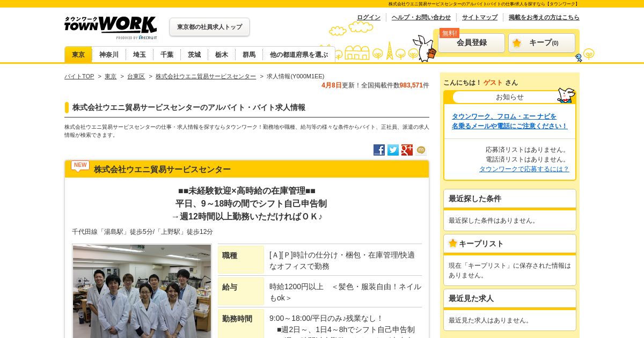644x338 pixels.
Task: Click 会員登録 registration button
Action: [x=472, y=43]
